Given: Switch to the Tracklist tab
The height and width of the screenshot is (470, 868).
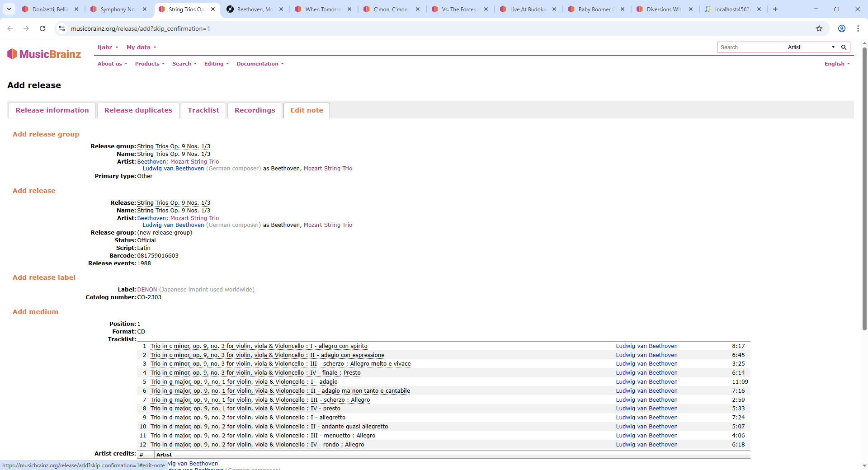Looking at the screenshot, I should point(203,110).
